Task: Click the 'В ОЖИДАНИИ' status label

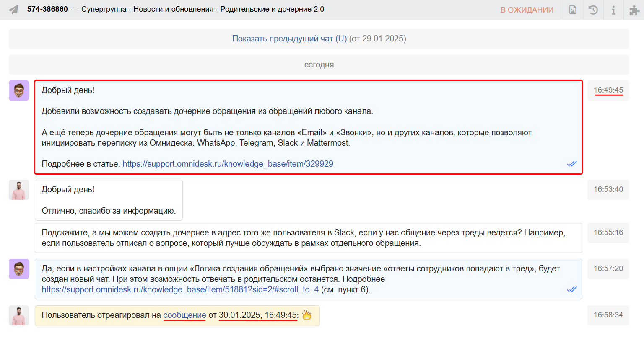Action: click(527, 10)
